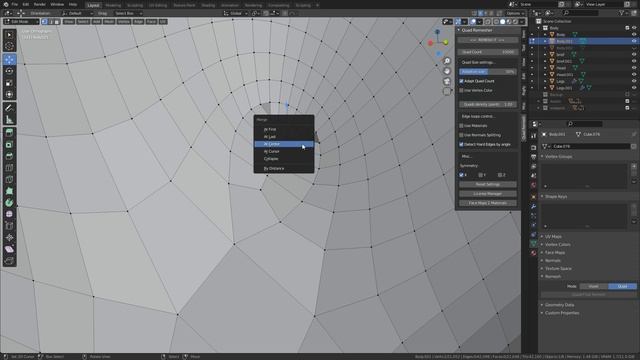The image size is (640, 360).
Task: Select the Measure tool
Action: [9, 120]
